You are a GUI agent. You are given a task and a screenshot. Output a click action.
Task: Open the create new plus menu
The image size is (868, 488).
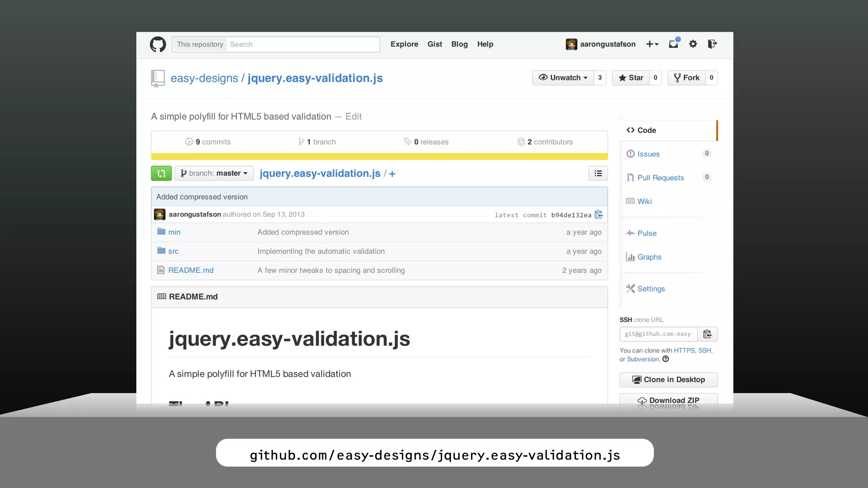(652, 44)
